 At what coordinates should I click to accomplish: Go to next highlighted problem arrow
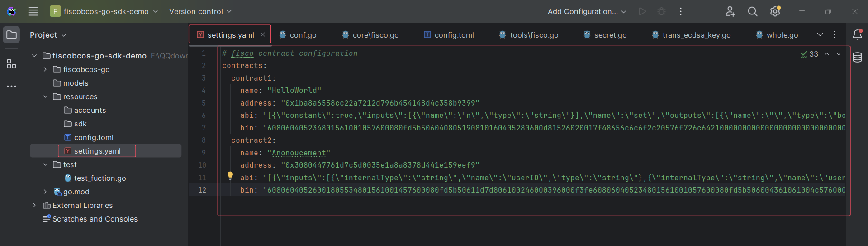(839, 54)
